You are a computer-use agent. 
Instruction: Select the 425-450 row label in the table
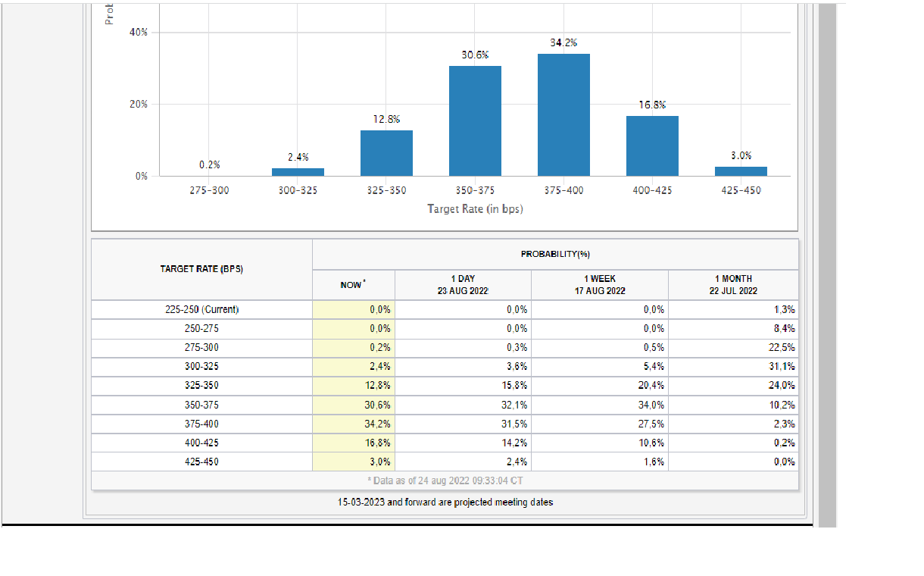(x=201, y=462)
